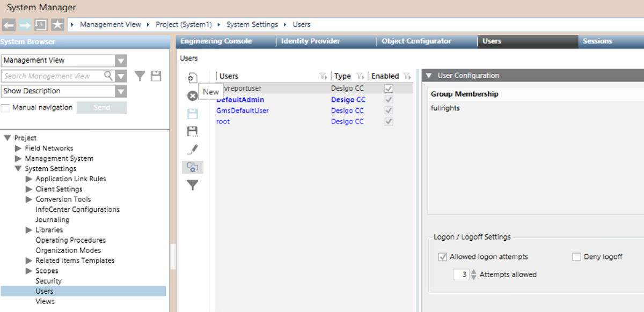
Task: Open the Management View dropdown
Action: pos(121,61)
